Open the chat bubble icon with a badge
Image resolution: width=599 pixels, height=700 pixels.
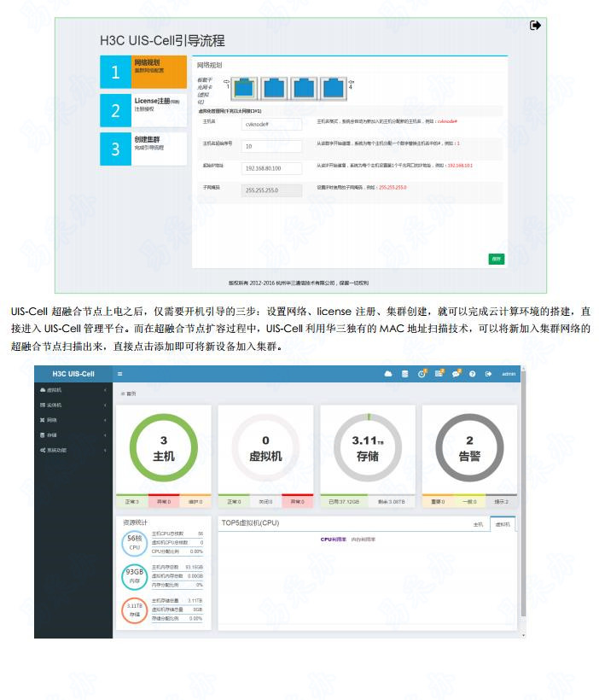point(457,374)
